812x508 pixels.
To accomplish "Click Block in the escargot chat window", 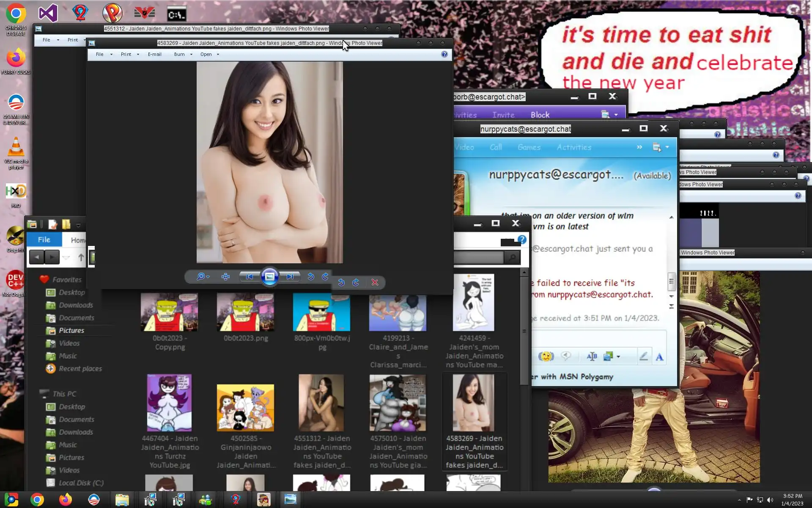I will pyautogui.click(x=540, y=115).
